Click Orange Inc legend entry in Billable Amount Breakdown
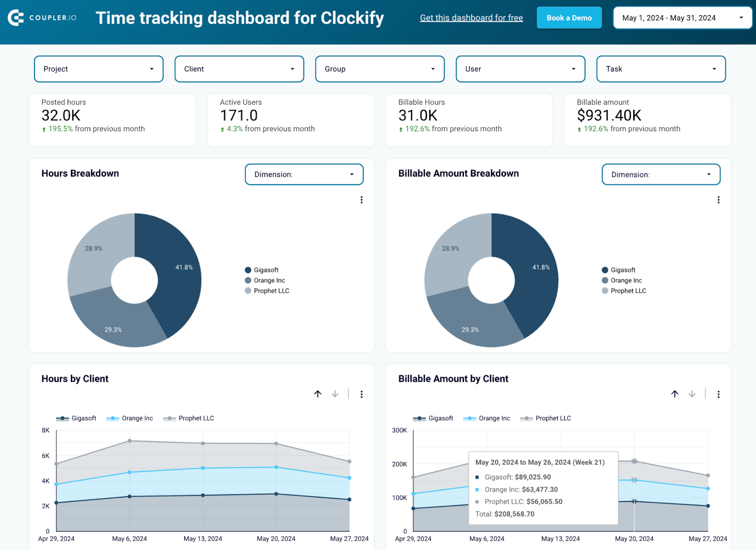 tap(622, 280)
